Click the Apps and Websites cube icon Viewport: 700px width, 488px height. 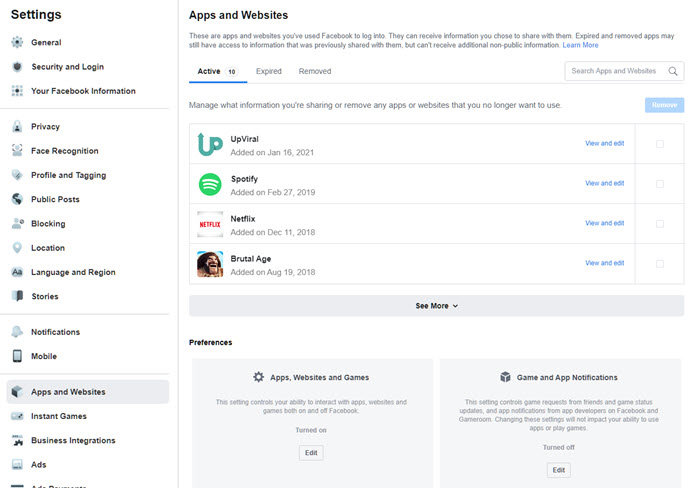pos(17,392)
